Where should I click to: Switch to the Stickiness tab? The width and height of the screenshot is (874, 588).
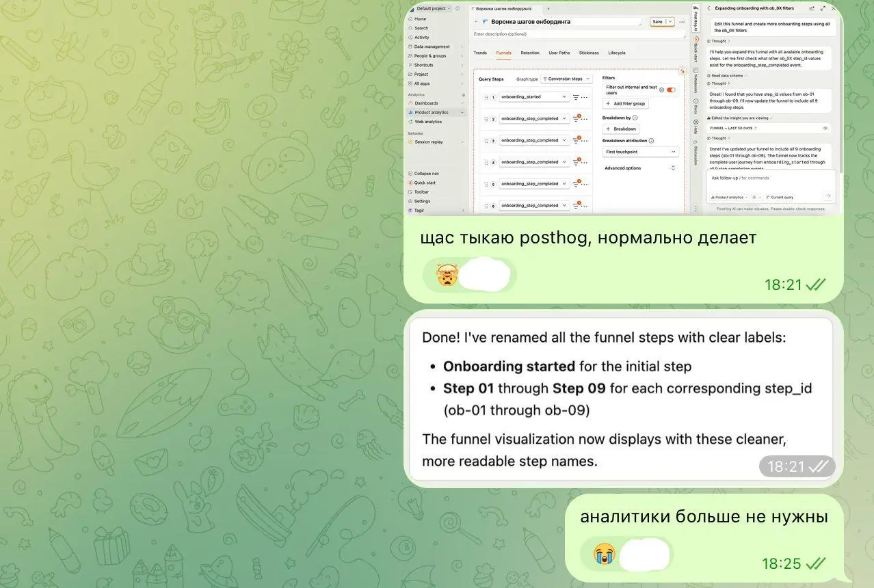pyautogui.click(x=589, y=53)
